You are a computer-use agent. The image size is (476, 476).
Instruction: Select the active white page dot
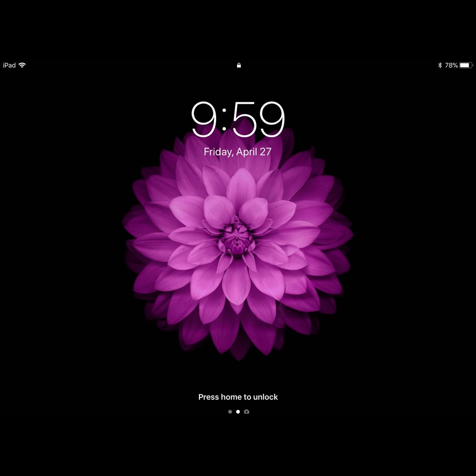tap(238, 412)
